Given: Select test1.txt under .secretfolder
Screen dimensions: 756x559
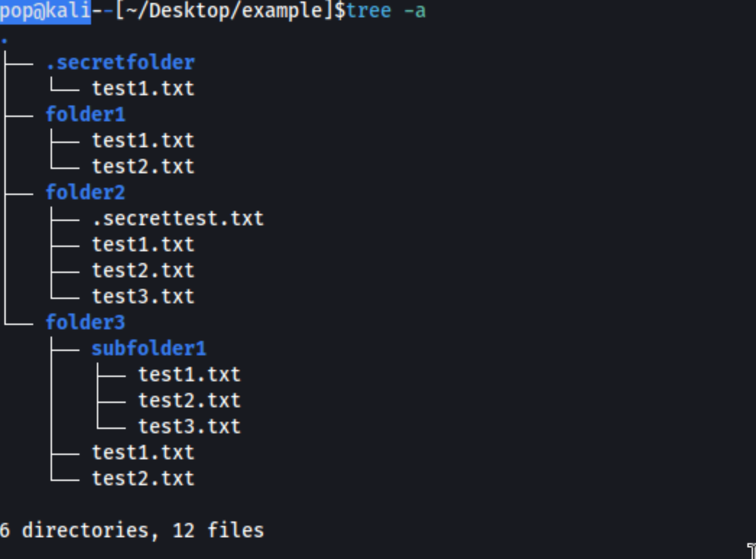Looking at the screenshot, I should [x=143, y=89].
